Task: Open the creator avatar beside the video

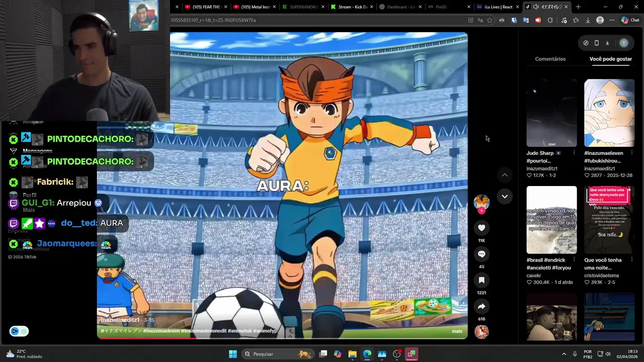Action: 481,202
